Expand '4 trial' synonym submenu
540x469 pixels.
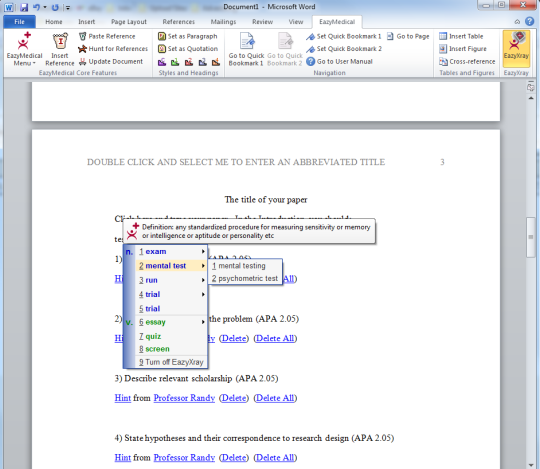(172, 294)
